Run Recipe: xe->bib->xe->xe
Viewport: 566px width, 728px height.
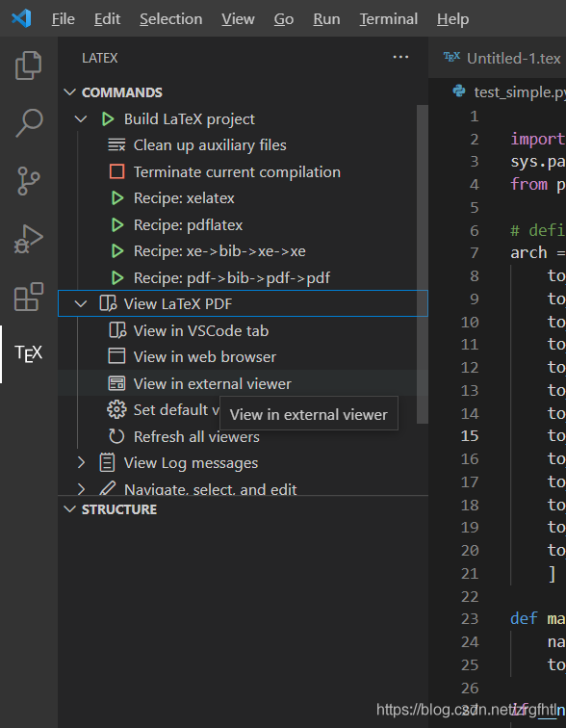click(x=219, y=251)
